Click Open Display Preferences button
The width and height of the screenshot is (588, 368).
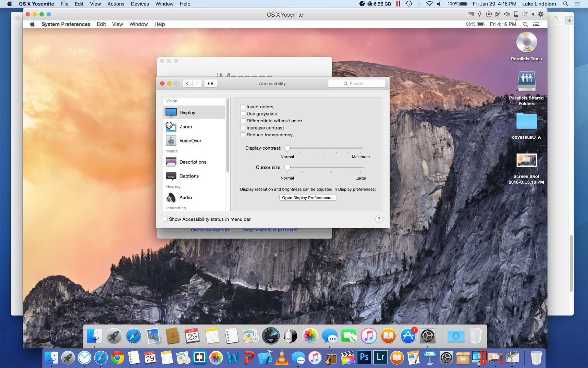click(308, 198)
